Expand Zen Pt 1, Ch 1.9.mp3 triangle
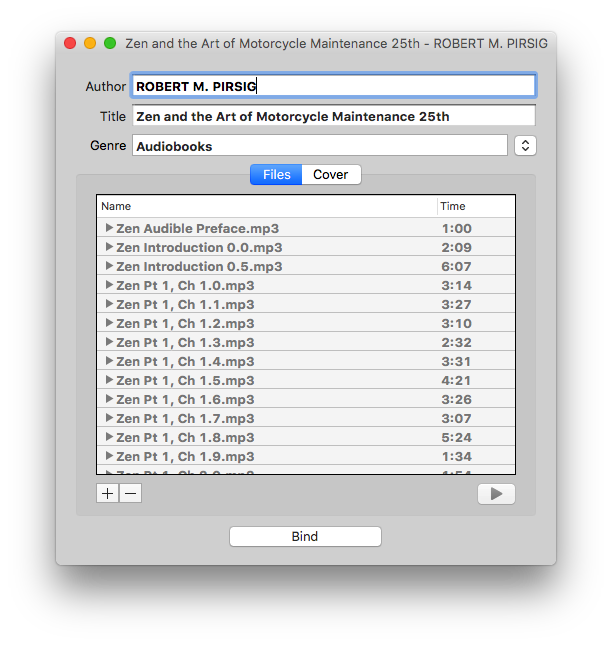 (109, 455)
